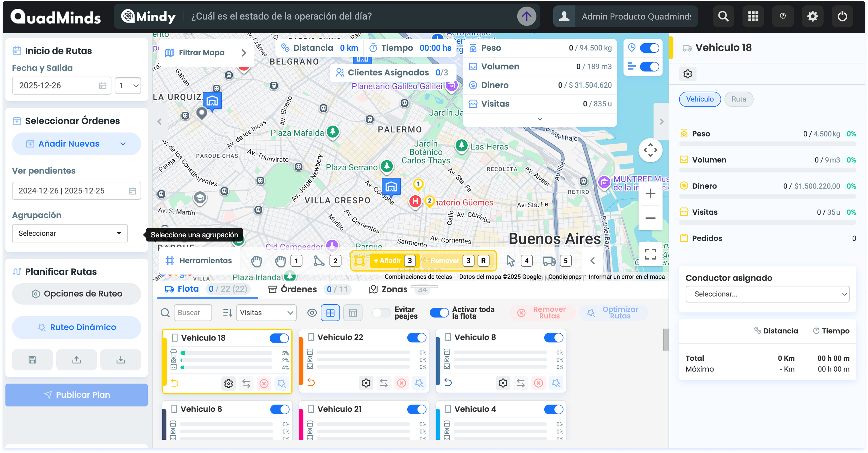This screenshot has height=453, width=868.
Task: Disable the Vehiculo 18 card toggle
Action: [x=279, y=338]
